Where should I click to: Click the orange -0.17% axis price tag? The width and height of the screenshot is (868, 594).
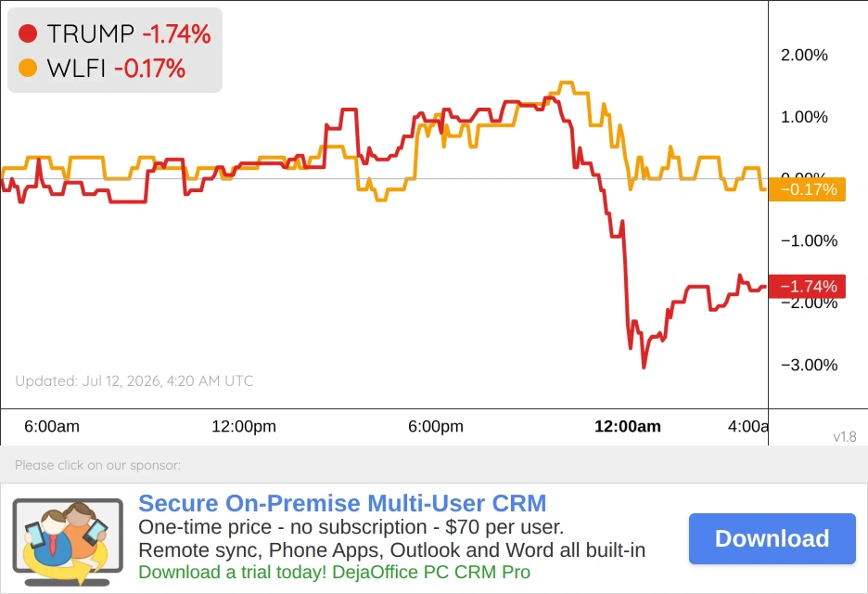[x=807, y=189]
